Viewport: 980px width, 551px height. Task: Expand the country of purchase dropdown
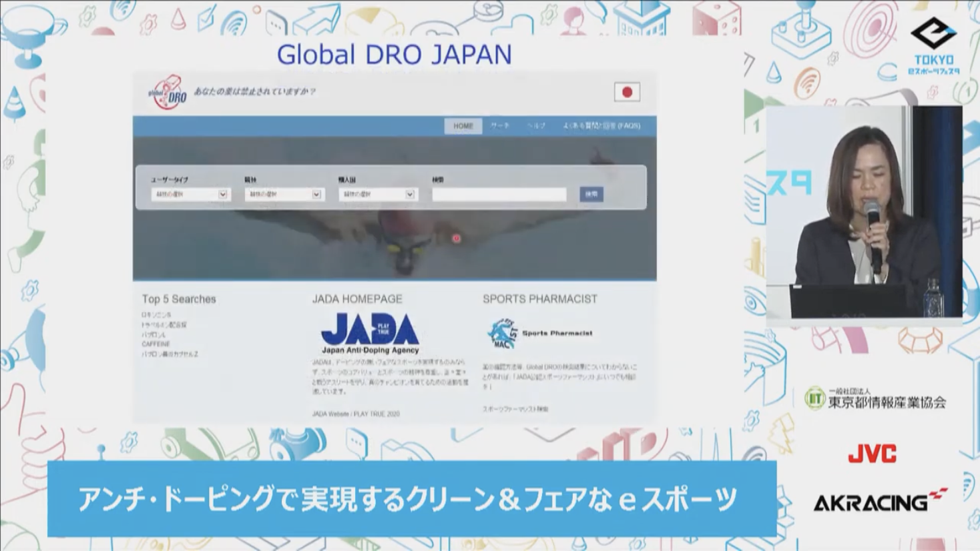pyautogui.click(x=377, y=194)
